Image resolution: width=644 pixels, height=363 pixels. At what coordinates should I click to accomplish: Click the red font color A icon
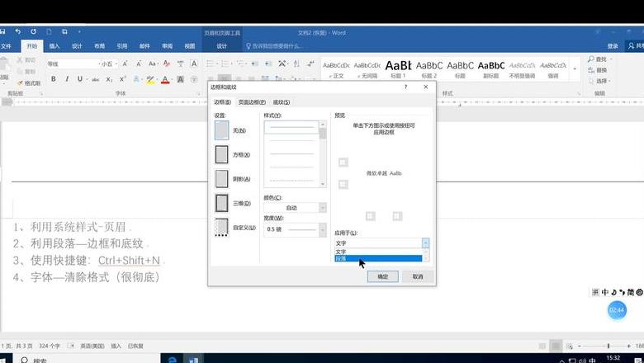[x=165, y=79]
